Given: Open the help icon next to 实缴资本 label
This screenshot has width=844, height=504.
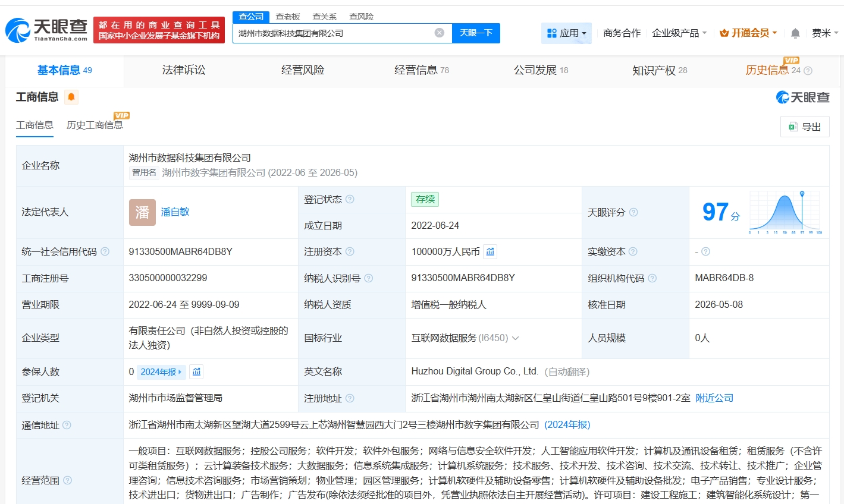Looking at the screenshot, I should pyautogui.click(x=633, y=251).
